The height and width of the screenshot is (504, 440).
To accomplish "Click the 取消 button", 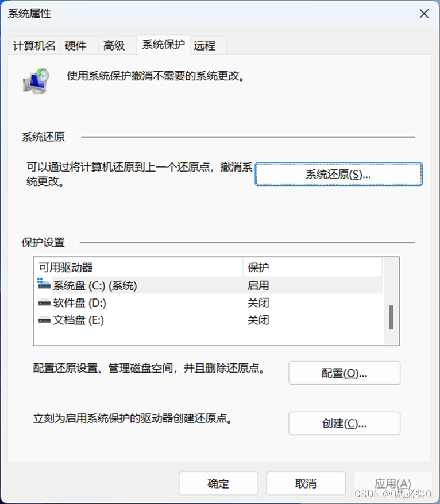I will [x=306, y=483].
